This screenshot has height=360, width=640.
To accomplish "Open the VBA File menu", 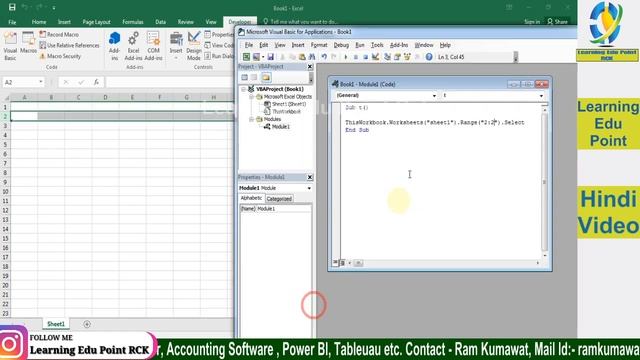I will 249,45.
